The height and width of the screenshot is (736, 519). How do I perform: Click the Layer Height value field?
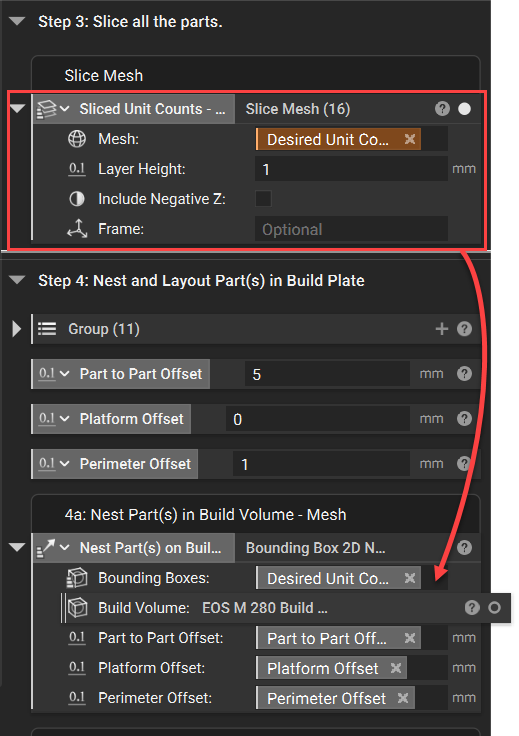click(x=351, y=169)
